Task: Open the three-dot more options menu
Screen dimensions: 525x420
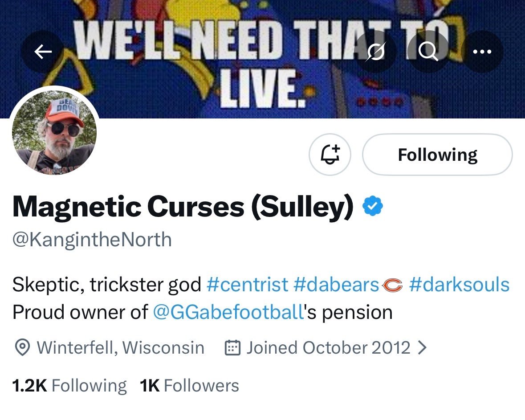Action: (x=483, y=53)
